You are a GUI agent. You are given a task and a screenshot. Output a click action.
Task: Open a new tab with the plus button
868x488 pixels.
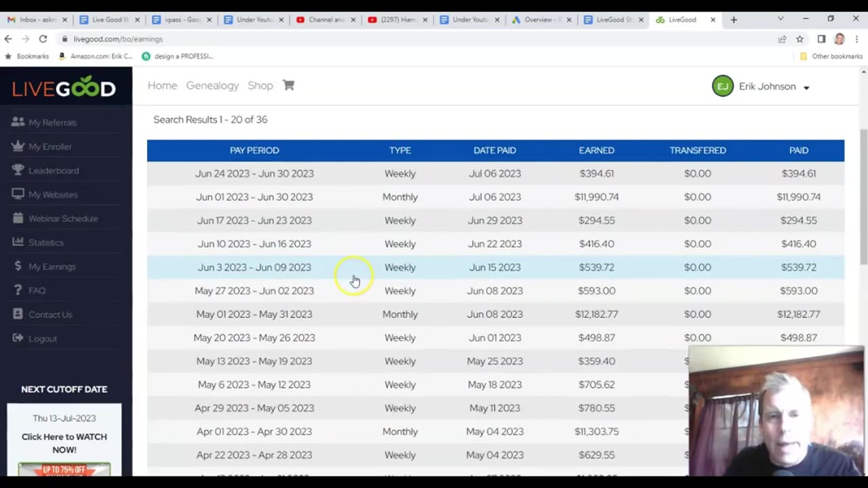tap(734, 20)
